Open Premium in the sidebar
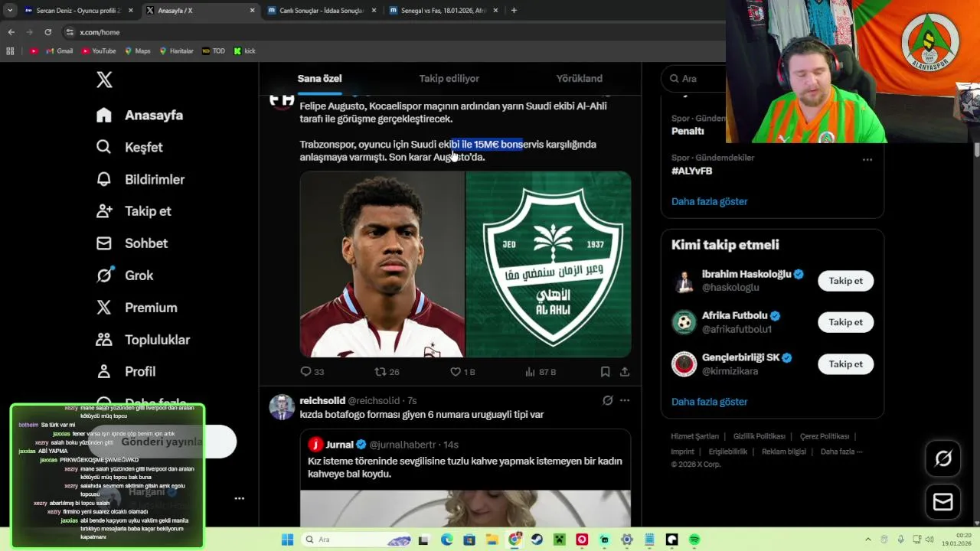 pos(136,308)
